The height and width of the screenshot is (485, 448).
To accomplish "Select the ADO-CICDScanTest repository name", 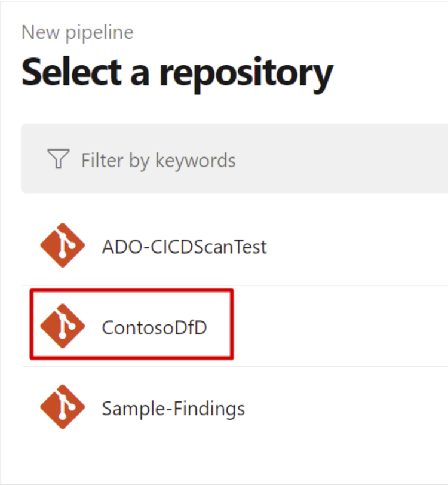I will tap(185, 247).
